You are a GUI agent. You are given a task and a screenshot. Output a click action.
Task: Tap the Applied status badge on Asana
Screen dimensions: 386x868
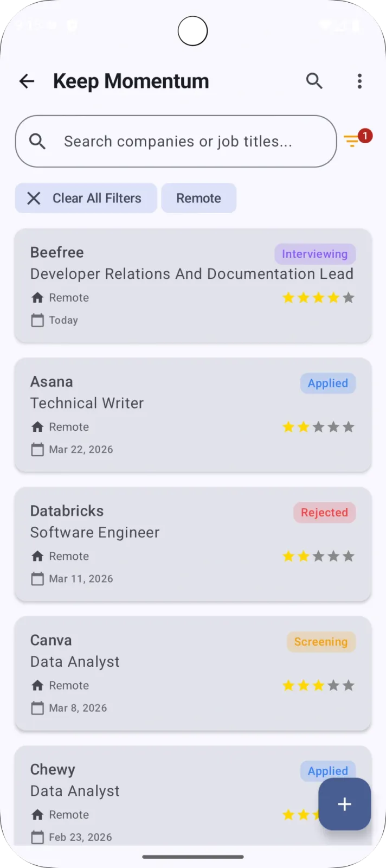[x=327, y=383]
